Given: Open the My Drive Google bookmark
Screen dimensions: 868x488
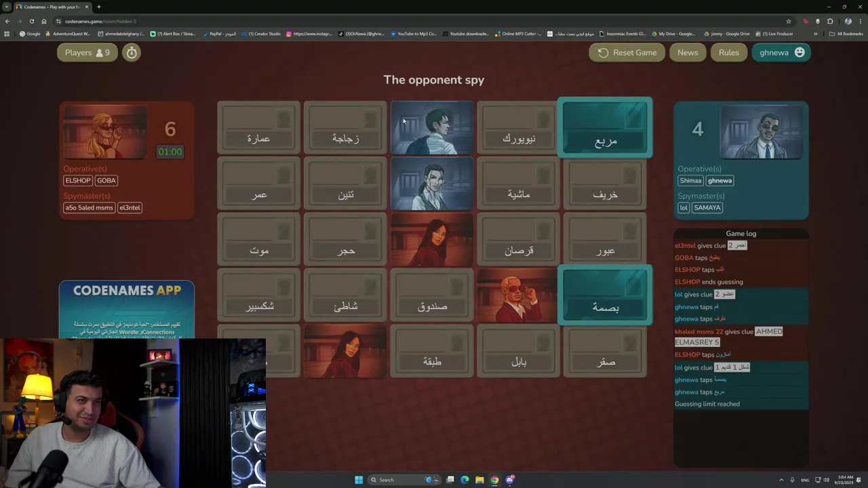Looking at the screenshot, I should [674, 34].
